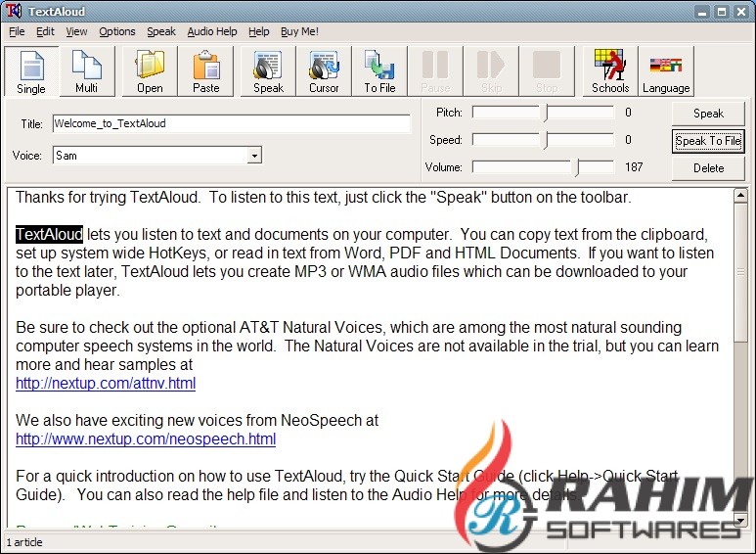Switch to Multi article mode
This screenshot has width=756, height=554.
tap(87, 71)
